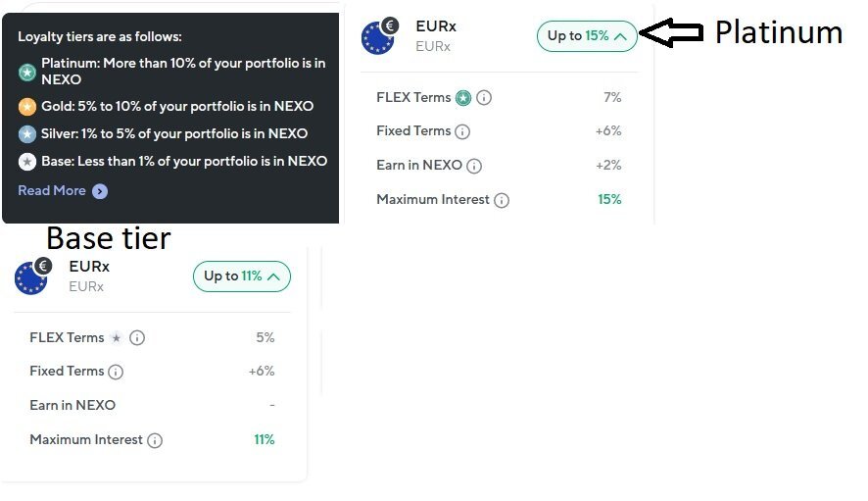Open the Read More link
The width and height of the screenshot is (868, 501).
52,190
